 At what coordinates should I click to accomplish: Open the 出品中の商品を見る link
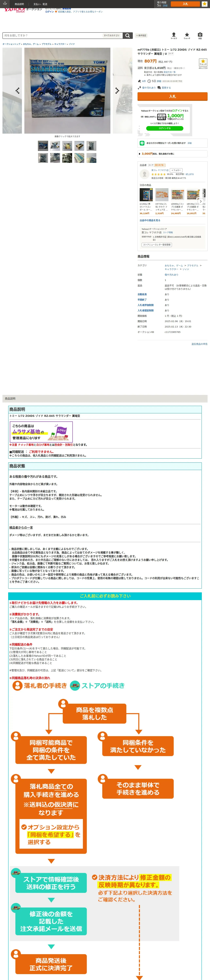150,220
